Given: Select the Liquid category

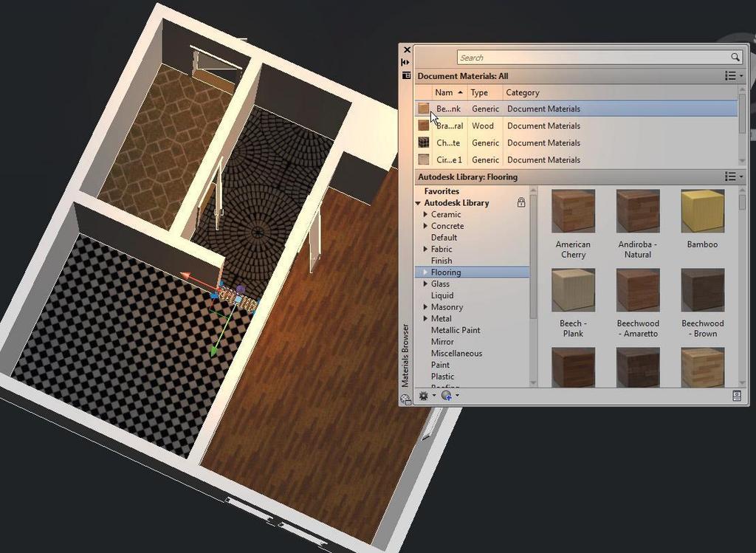Looking at the screenshot, I should click(442, 295).
